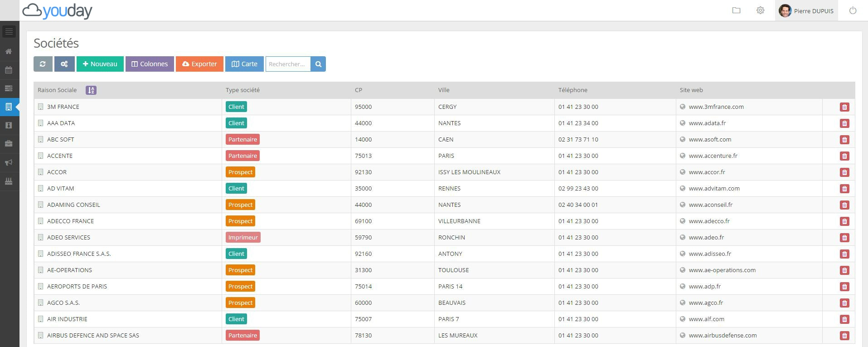
Task: Click Client tag on AIR INDUSTRIE row
Action: [x=236, y=319]
